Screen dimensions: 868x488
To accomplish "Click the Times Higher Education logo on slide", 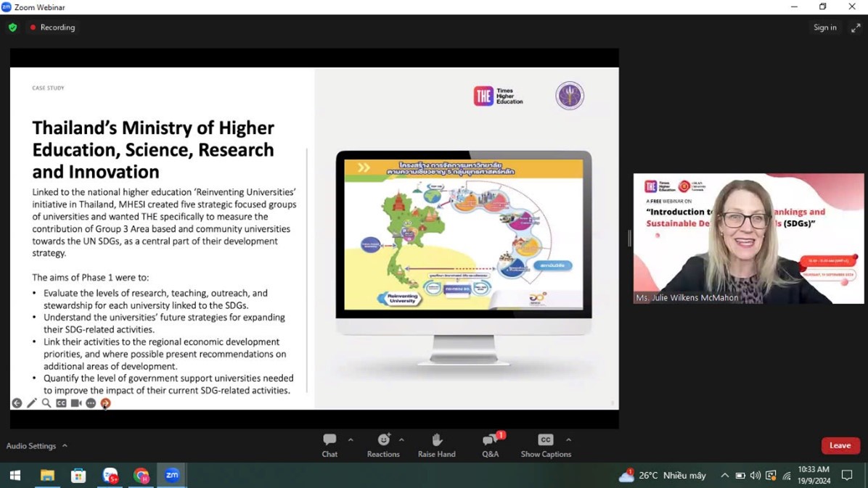I will tap(498, 96).
